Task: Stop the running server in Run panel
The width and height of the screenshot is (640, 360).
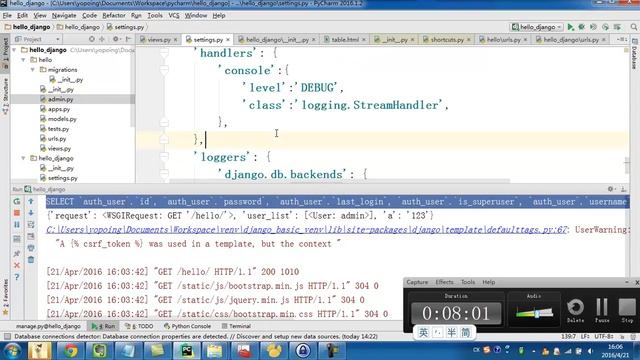Action: coord(17,213)
